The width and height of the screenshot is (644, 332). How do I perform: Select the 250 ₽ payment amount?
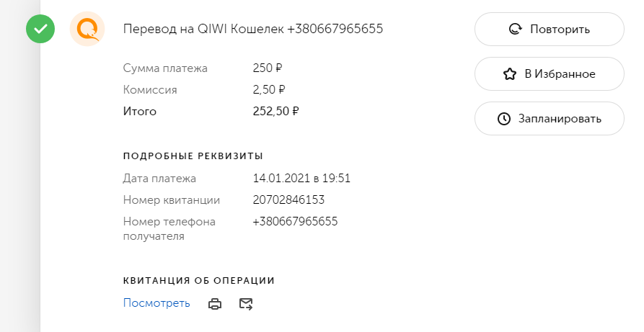pyautogui.click(x=268, y=68)
